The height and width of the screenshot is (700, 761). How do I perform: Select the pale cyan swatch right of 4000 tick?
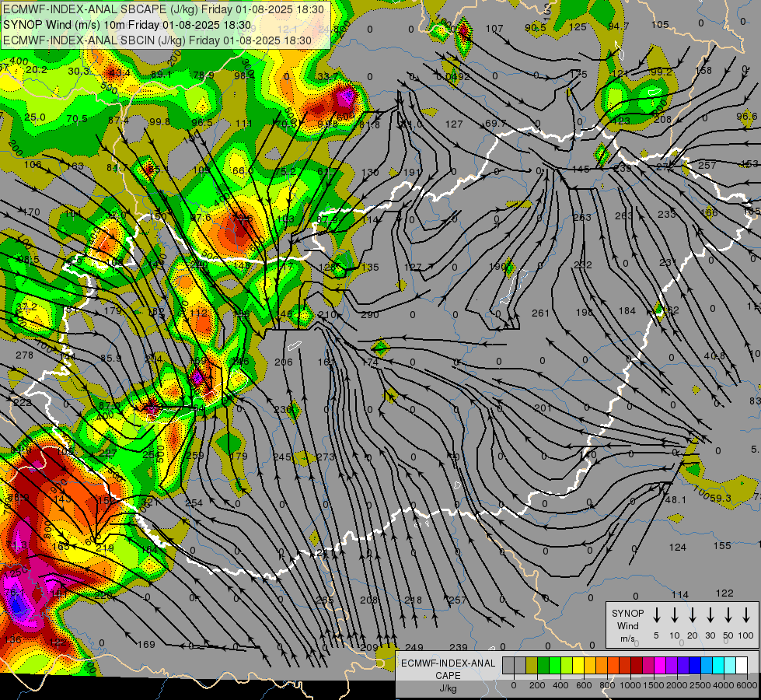pos(729,665)
